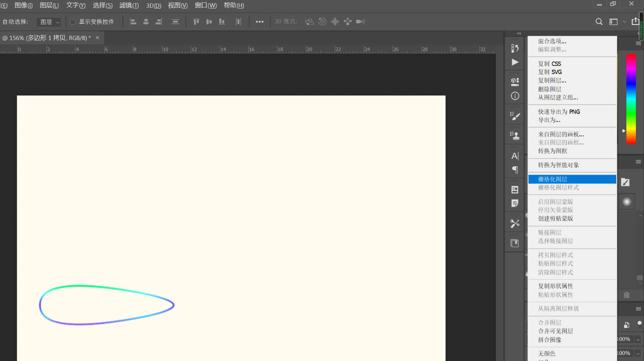Open the History panel icon
Viewport: 644px width, 361px height.
[x=515, y=48]
